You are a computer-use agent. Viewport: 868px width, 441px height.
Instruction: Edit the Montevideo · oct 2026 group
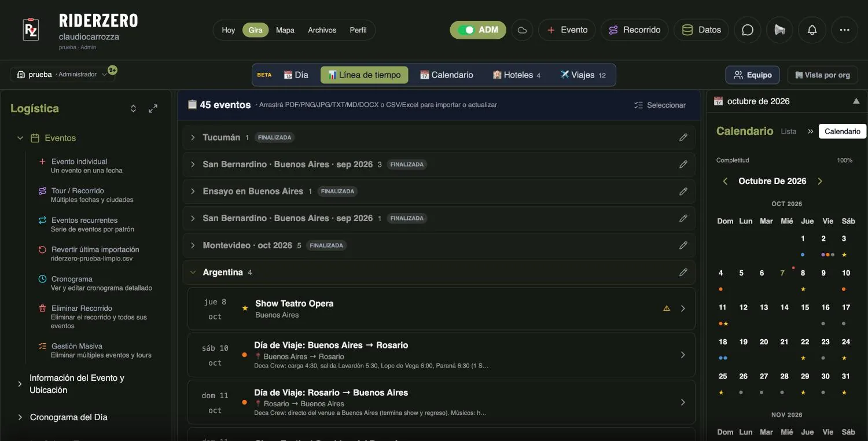683,245
